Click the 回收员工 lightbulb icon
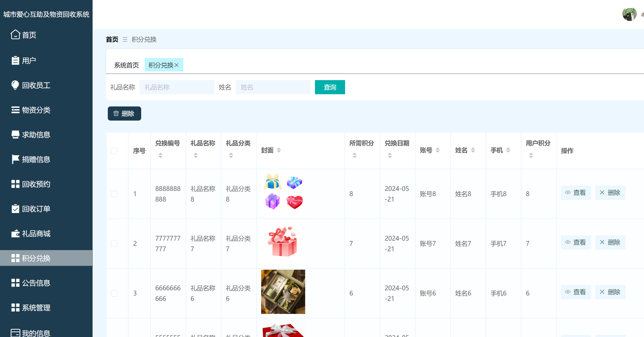The width and height of the screenshot is (644, 337). point(15,85)
